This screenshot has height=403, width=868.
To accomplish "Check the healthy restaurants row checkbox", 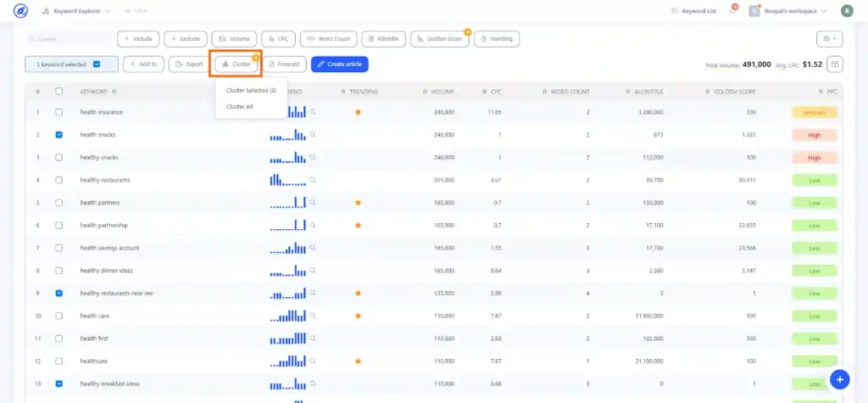I will pos(58,180).
